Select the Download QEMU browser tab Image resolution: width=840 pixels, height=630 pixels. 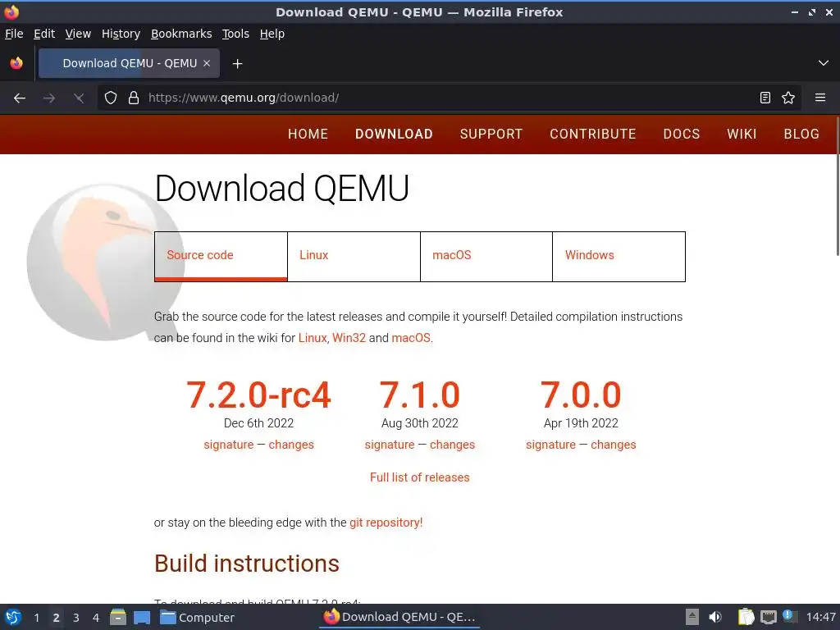point(129,63)
